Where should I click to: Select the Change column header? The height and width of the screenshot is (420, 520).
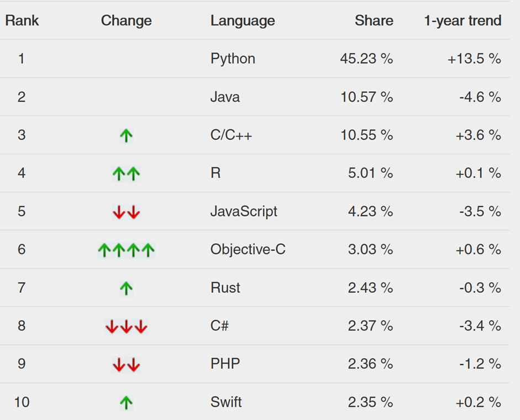click(x=127, y=20)
